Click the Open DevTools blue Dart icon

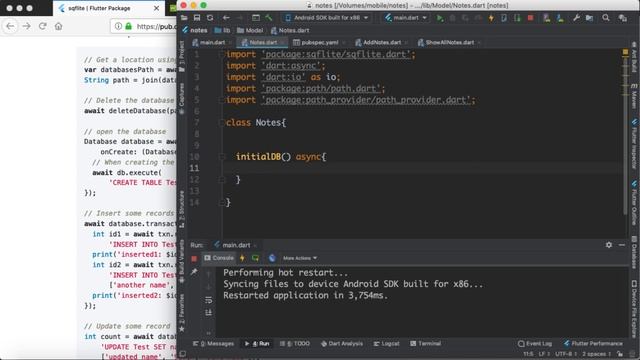[272, 258]
